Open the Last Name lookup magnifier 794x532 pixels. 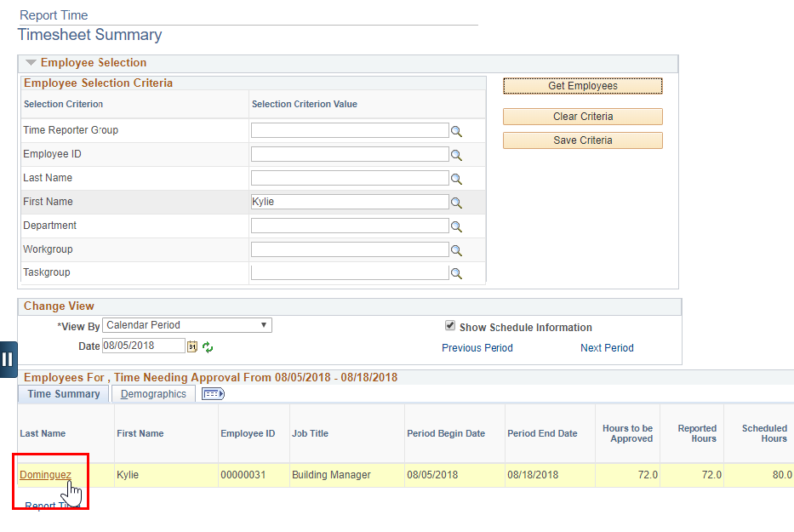click(x=457, y=178)
